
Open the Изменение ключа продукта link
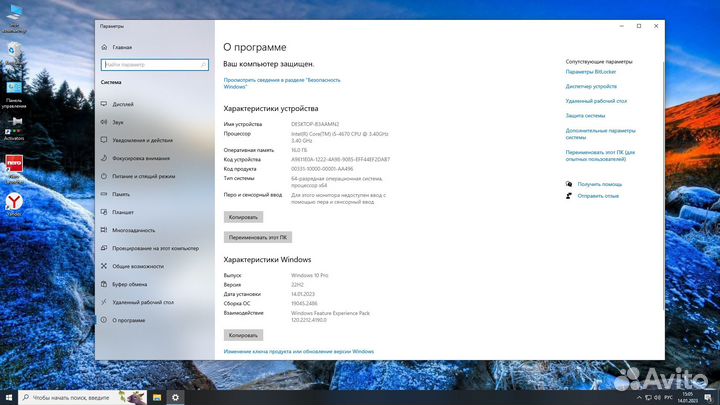pyautogui.click(x=298, y=351)
